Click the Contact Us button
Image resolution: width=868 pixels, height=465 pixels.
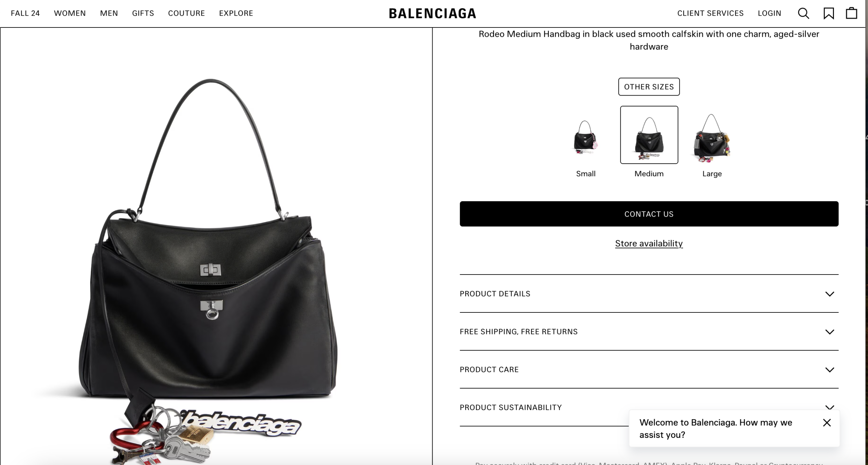click(649, 214)
